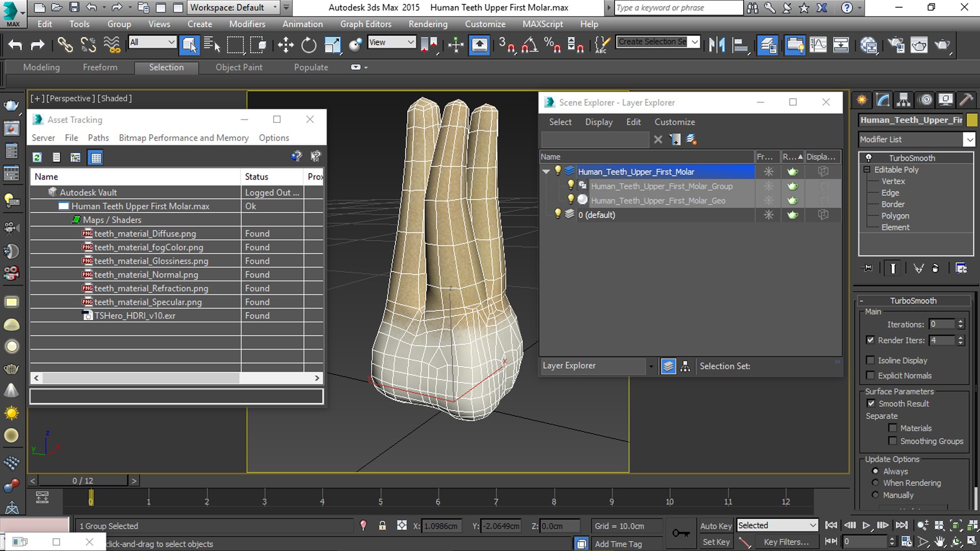Open the Render Setup teapot icon
The width and height of the screenshot is (980, 551).
point(896,45)
